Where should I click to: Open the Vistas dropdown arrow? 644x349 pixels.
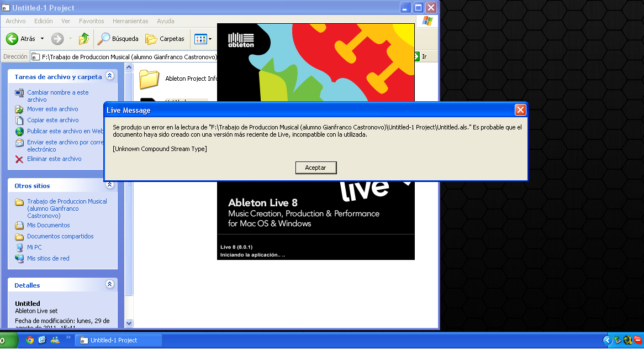pos(210,39)
